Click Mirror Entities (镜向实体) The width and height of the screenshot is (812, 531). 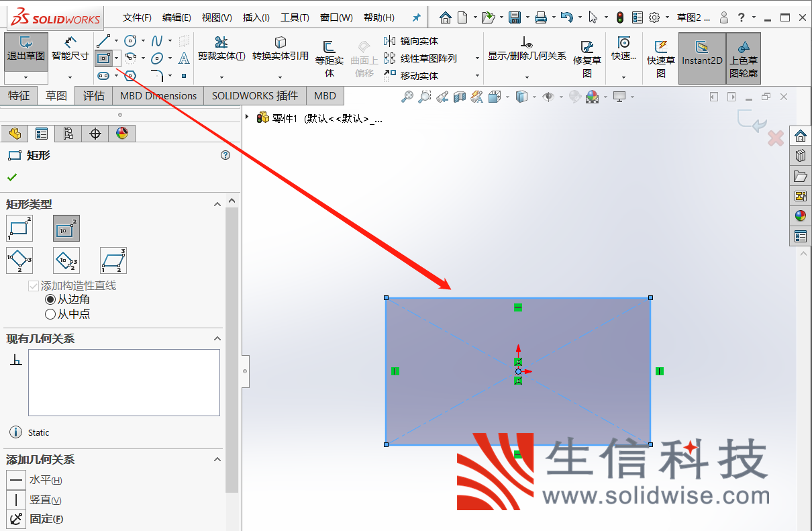pyautogui.click(x=411, y=41)
